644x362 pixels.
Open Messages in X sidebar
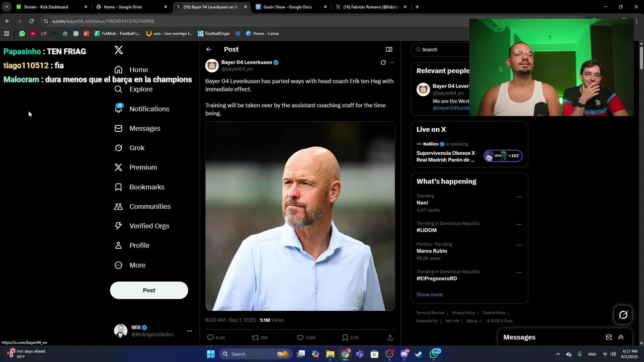click(x=137, y=129)
